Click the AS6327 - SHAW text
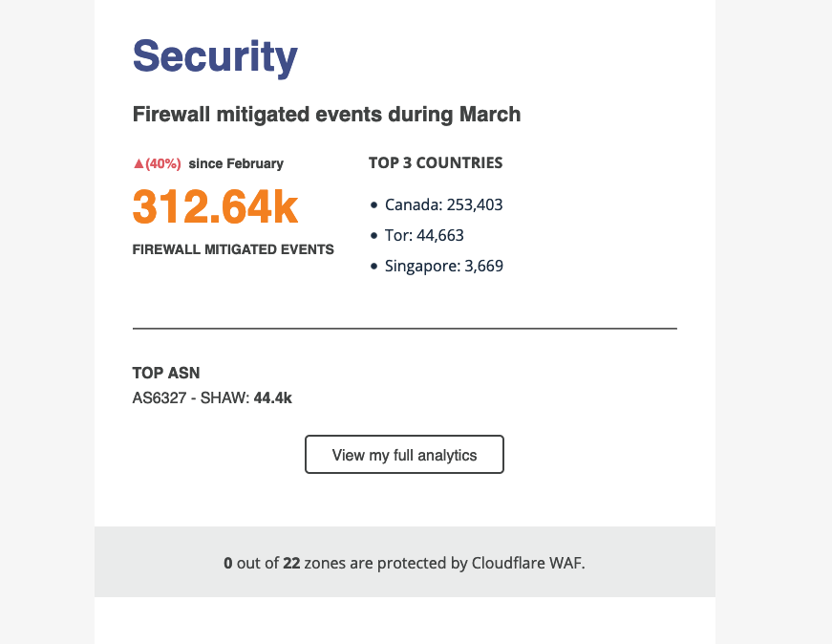This screenshot has width=832, height=644. [191, 397]
